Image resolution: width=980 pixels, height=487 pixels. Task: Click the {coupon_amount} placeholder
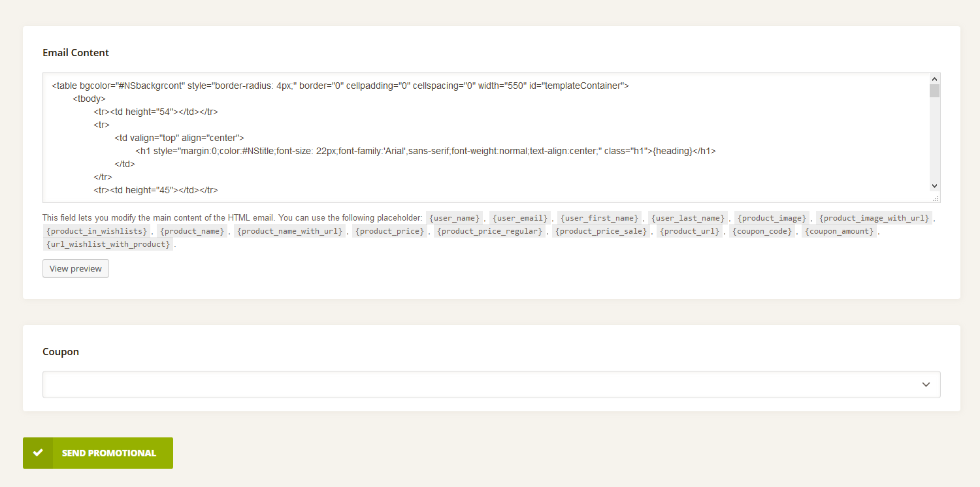pyautogui.click(x=840, y=231)
